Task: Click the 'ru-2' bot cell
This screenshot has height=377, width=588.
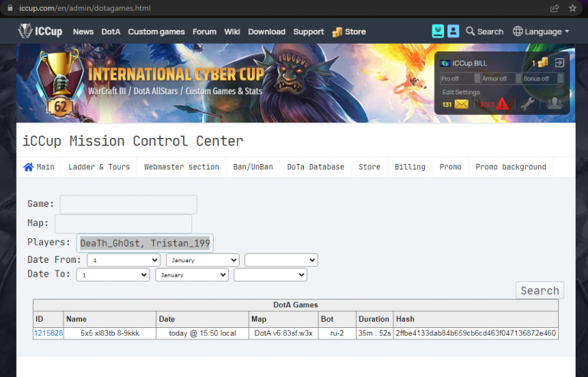Action: click(337, 333)
